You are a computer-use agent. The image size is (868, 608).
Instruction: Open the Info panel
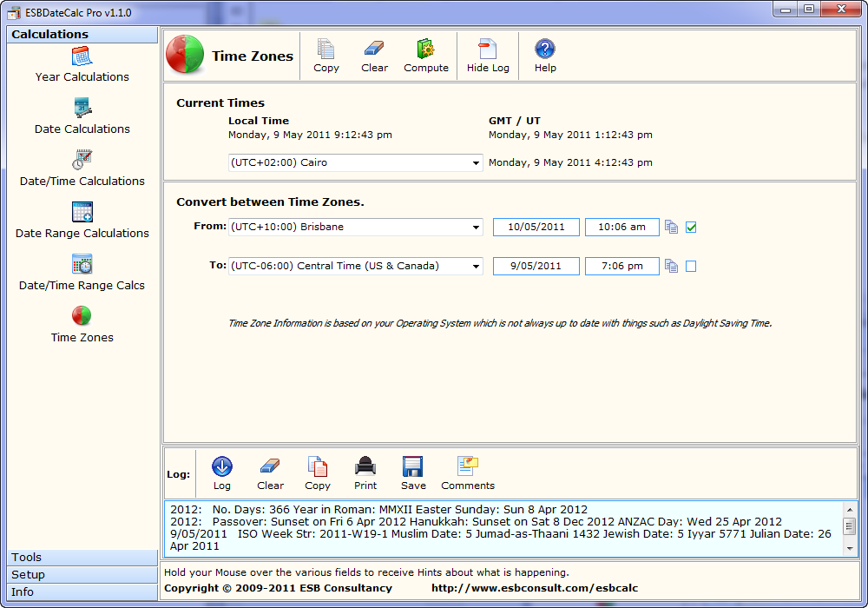click(82, 591)
